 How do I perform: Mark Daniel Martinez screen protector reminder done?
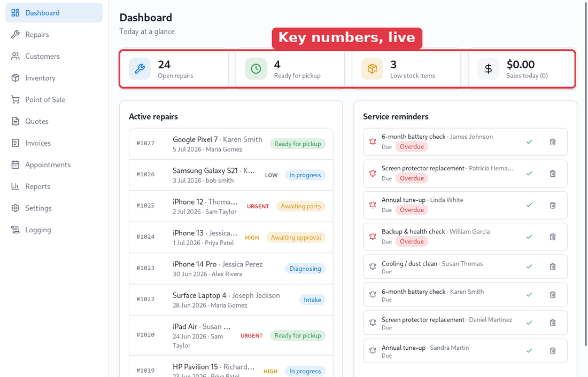529,323
